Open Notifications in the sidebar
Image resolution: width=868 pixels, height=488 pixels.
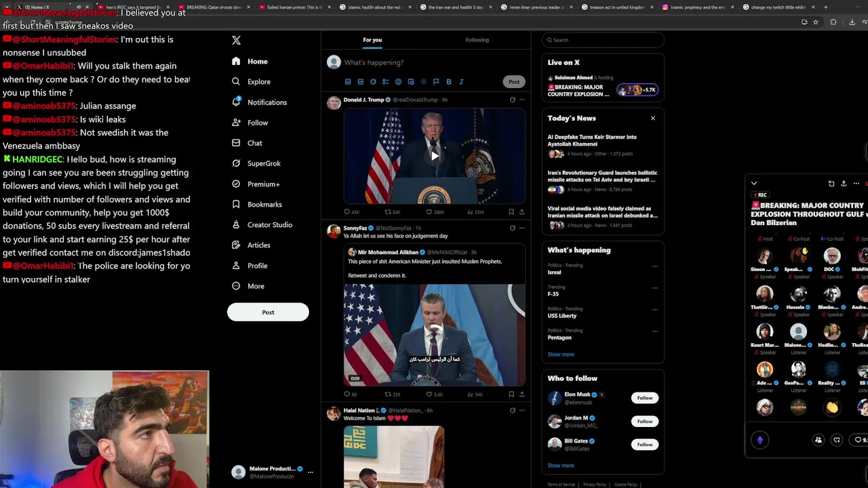[x=259, y=102]
